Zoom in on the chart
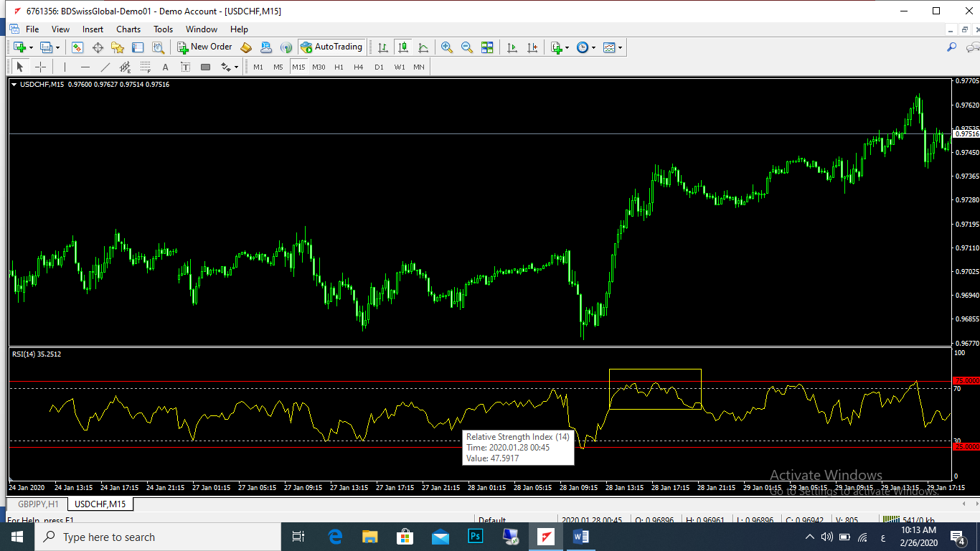Screen dimensions: 980x551 (447, 47)
